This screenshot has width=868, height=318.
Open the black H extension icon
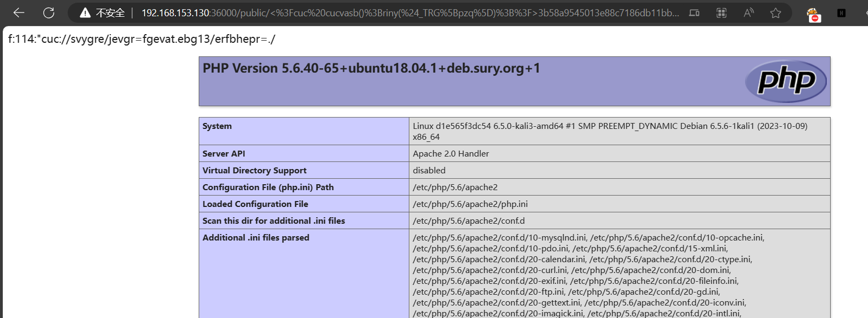coord(841,13)
